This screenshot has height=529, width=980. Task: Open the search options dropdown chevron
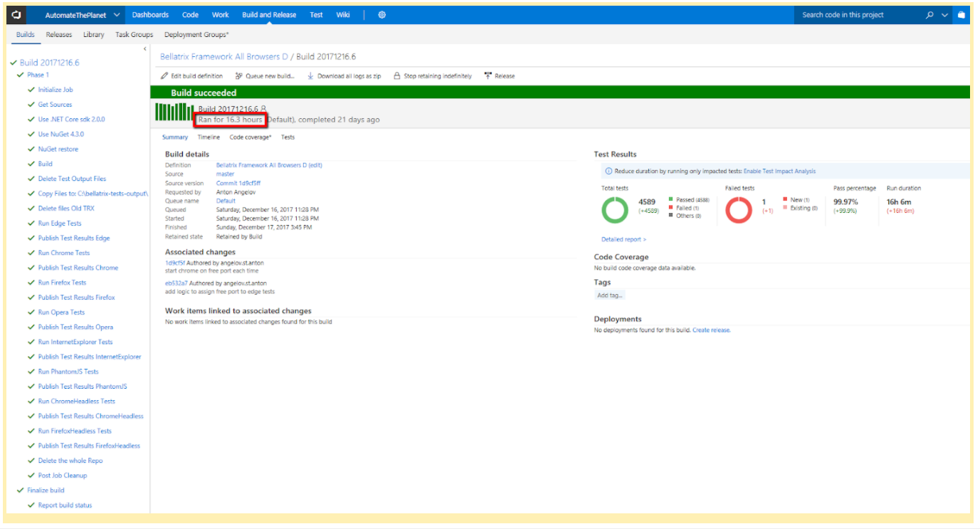(945, 15)
